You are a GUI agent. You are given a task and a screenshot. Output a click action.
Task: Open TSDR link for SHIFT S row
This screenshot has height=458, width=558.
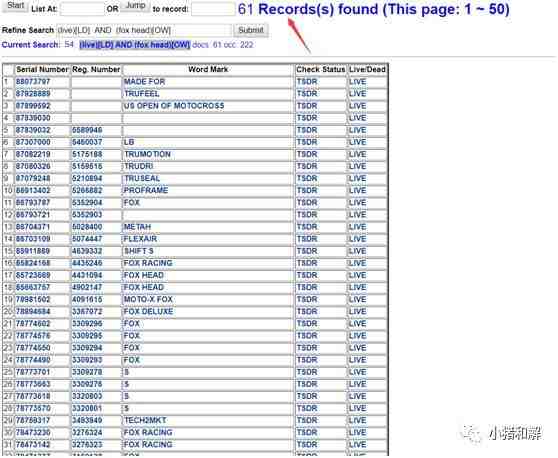307,251
